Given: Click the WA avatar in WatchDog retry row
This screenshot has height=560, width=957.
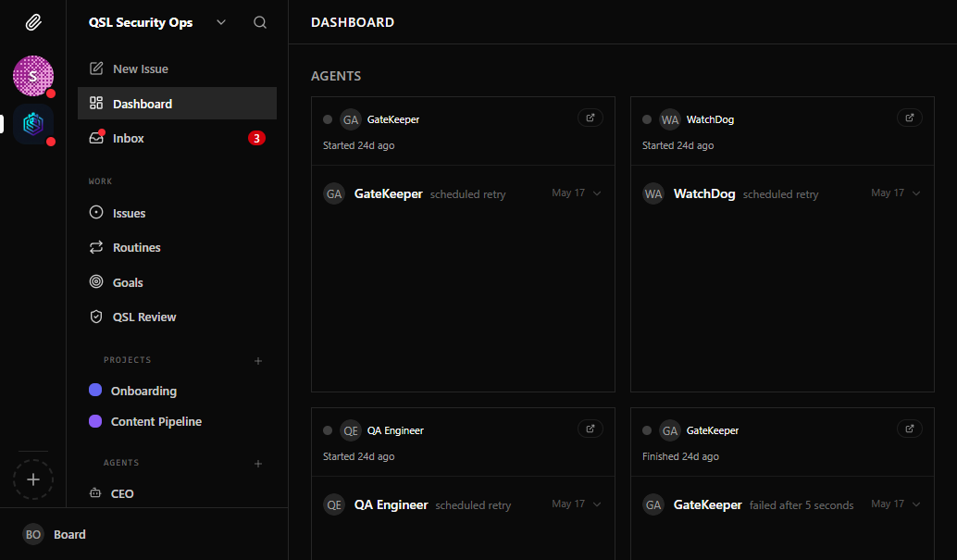Looking at the screenshot, I should (653, 194).
